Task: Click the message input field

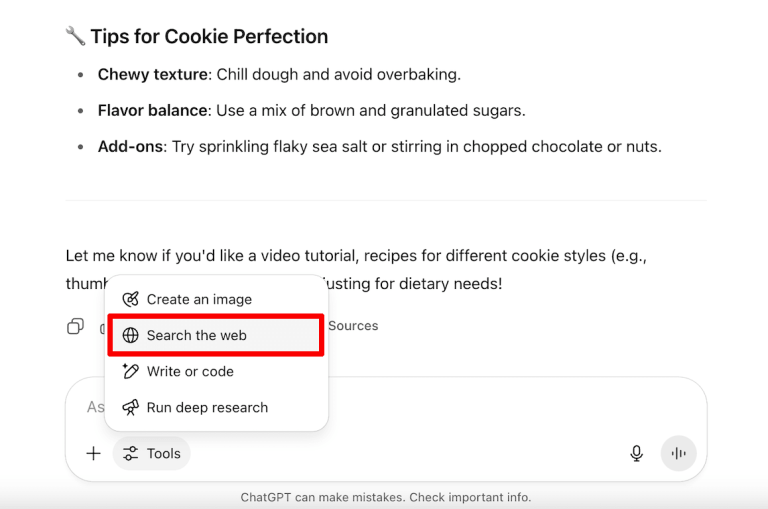Action: (400, 407)
